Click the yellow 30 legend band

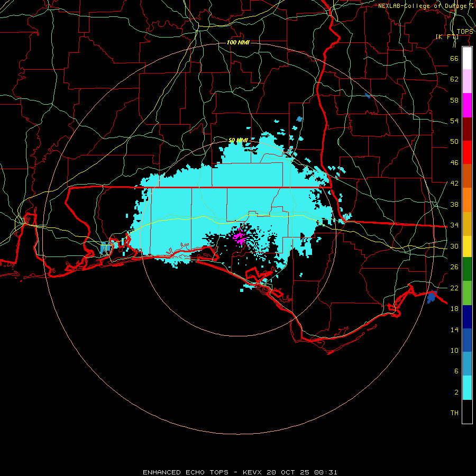(467, 246)
